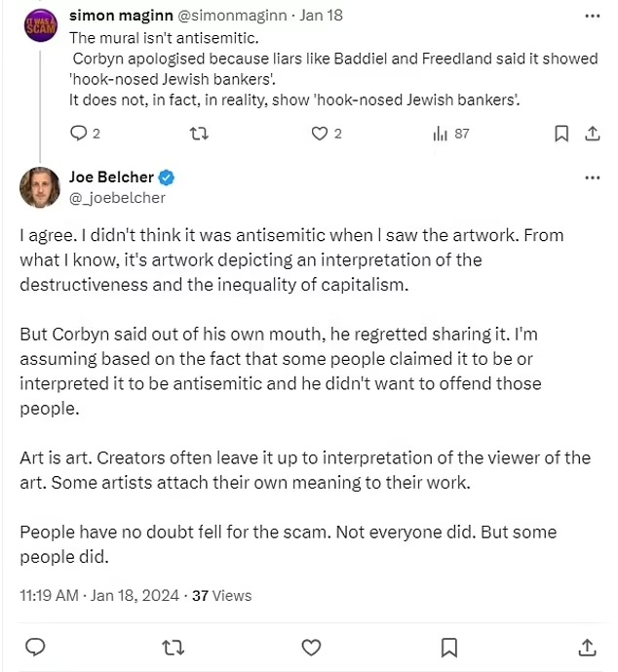Repost Joe Belcher's tweet
This screenshot has width=618, height=672.
173,646
